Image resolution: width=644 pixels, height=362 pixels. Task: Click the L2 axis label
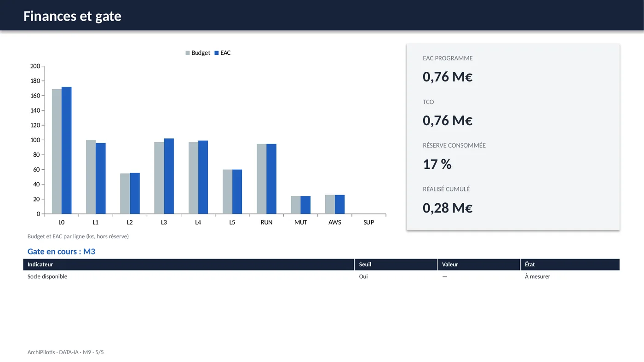pyautogui.click(x=130, y=222)
